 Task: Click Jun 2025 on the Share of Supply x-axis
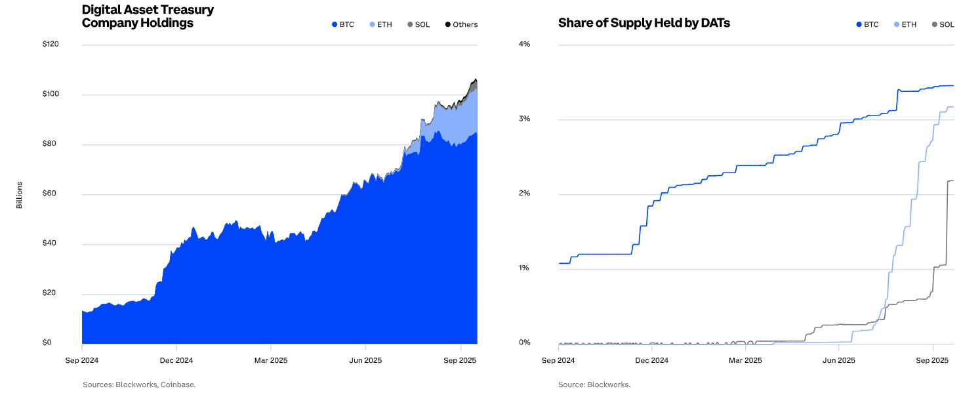pos(838,360)
